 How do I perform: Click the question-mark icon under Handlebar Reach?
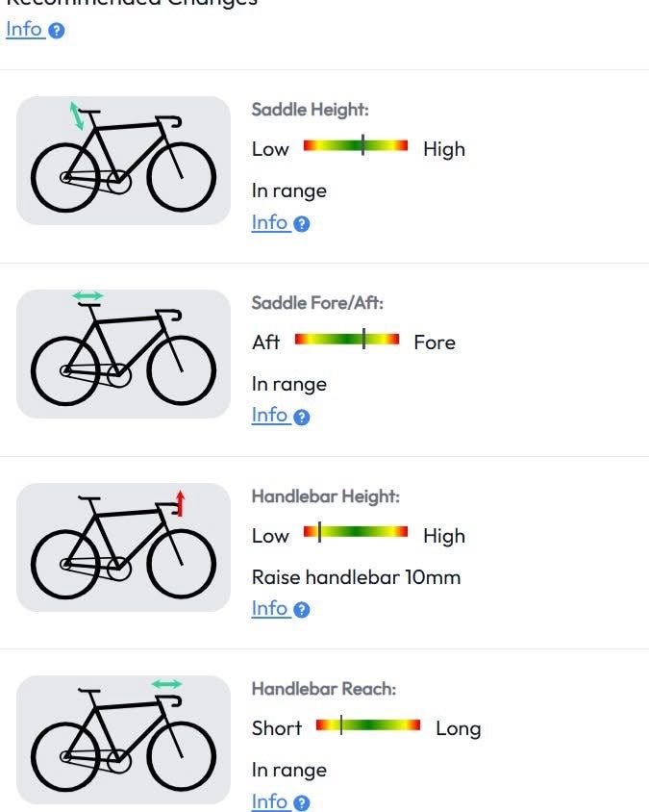click(302, 803)
